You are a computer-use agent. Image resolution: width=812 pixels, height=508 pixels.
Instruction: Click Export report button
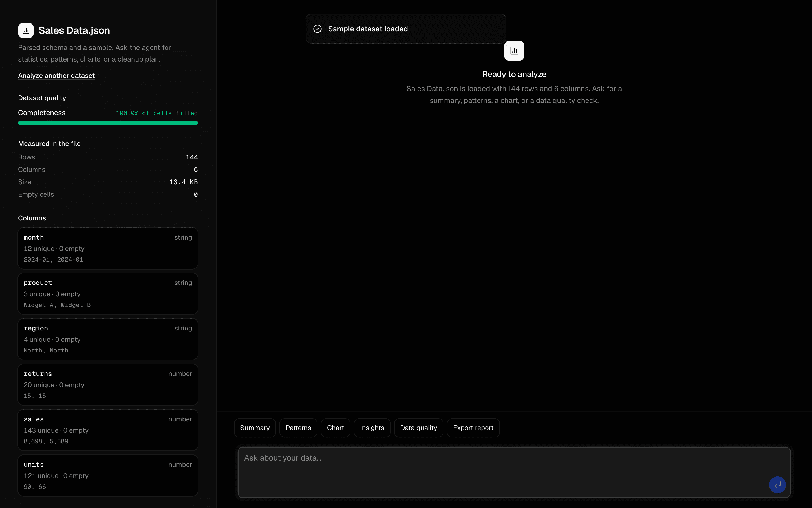click(473, 428)
